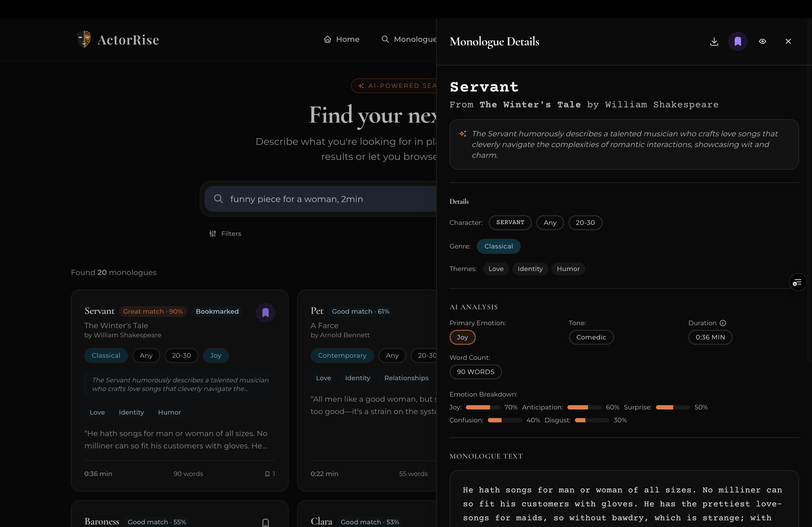Select the Classical genre tag
812x527 pixels.
(x=498, y=246)
